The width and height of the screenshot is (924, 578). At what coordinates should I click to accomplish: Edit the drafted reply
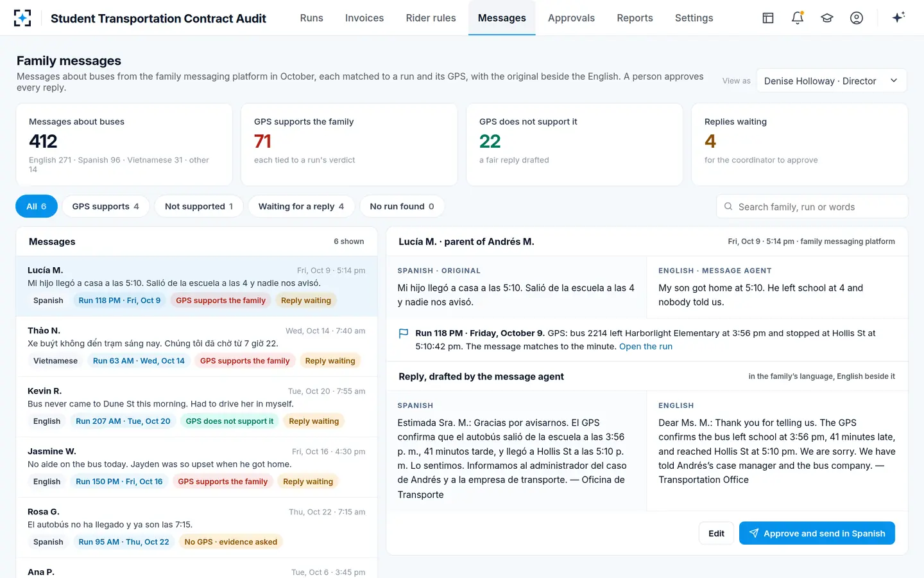click(x=716, y=533)
